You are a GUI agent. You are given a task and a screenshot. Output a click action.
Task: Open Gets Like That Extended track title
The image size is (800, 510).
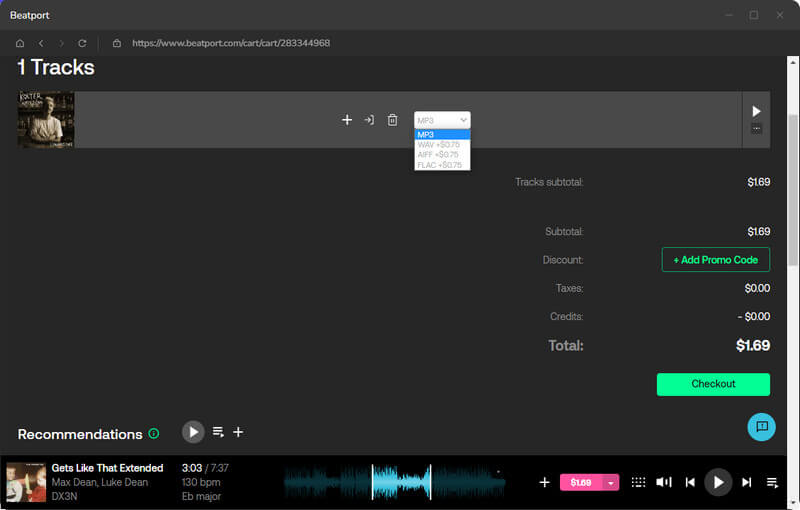coord(107,468)
